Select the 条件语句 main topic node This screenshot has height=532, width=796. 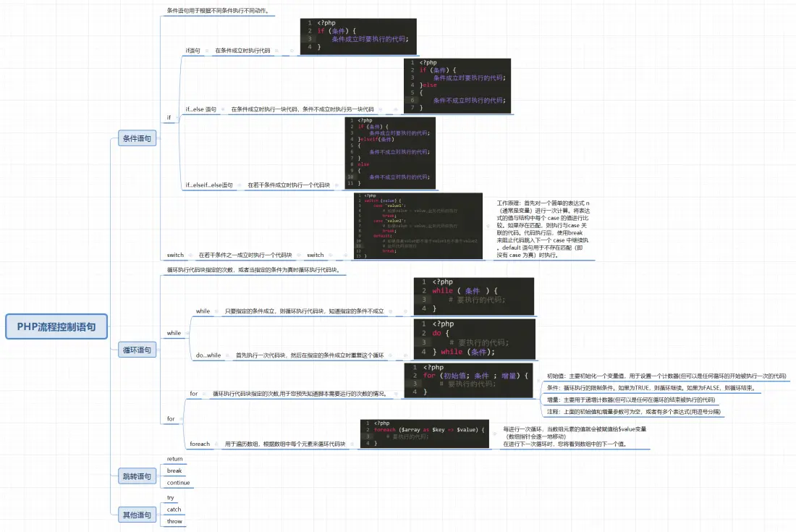(x=137, y=138)
